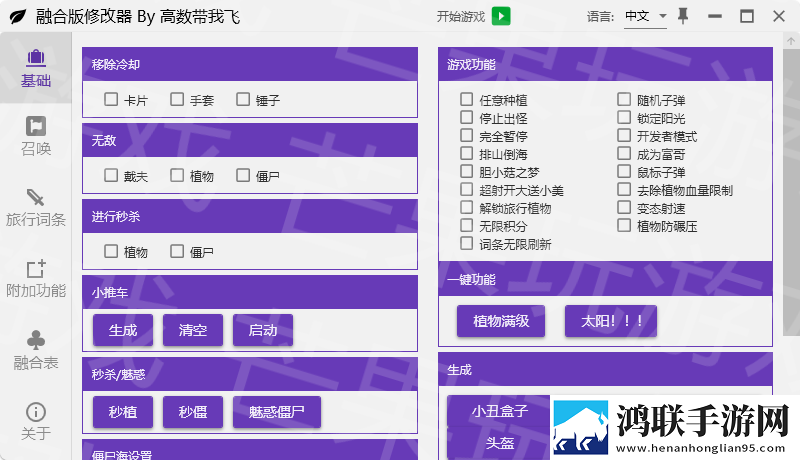This screenshot has width=800, height=460.
Task: Switch to the 召唤 sidebar tab
Action: (36, 137)
